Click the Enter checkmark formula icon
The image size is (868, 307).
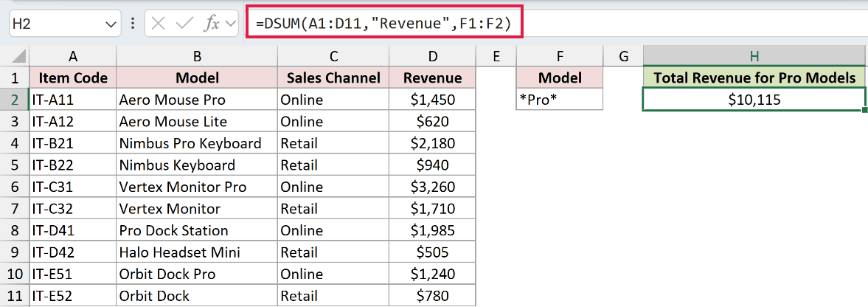(x=184, y=24)
